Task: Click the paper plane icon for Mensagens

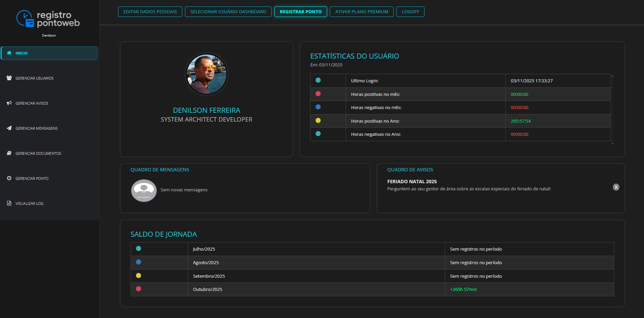Action: (x=9, y=128)
